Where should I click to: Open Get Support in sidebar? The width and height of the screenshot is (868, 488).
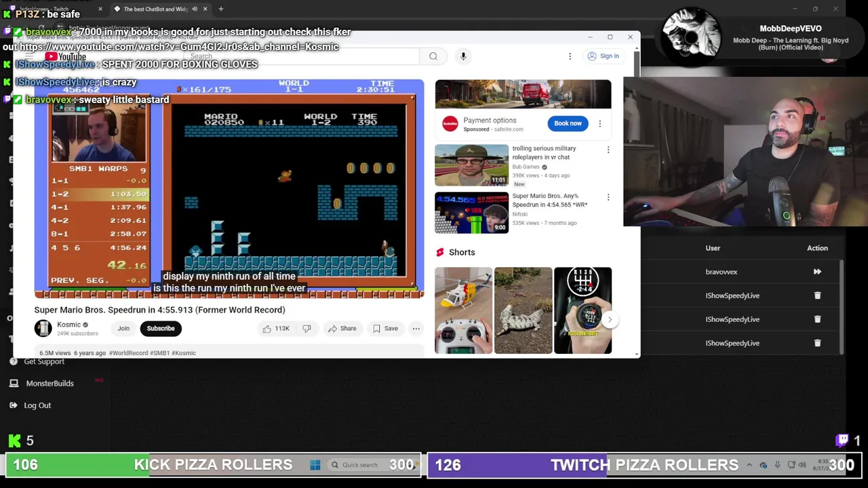tap(44, 361)
